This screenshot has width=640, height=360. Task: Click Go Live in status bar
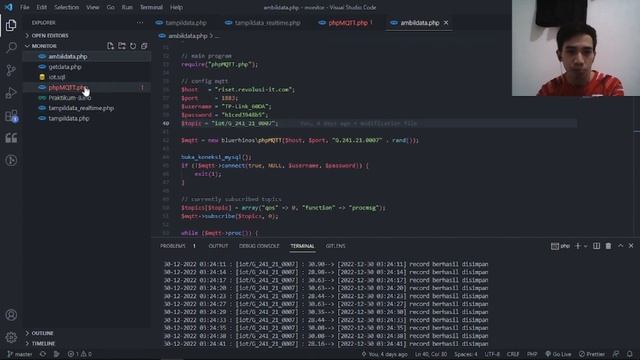click(558, 354)
